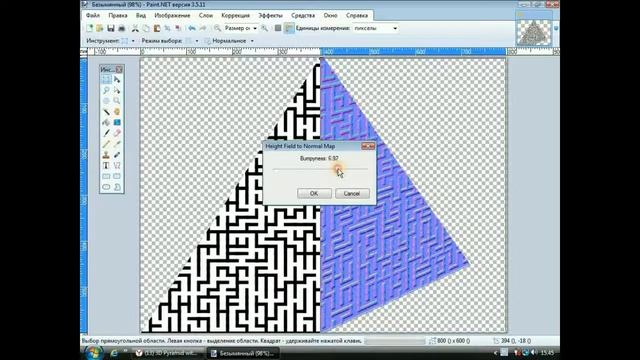Select the Clone Stamp tool
This screenshot has width=640, height=360.
coord(106,155)
